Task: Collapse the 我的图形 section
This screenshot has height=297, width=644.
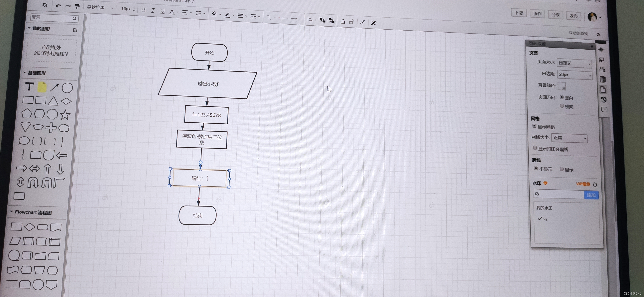Action: pyautogui.click(x=29, y=28)
